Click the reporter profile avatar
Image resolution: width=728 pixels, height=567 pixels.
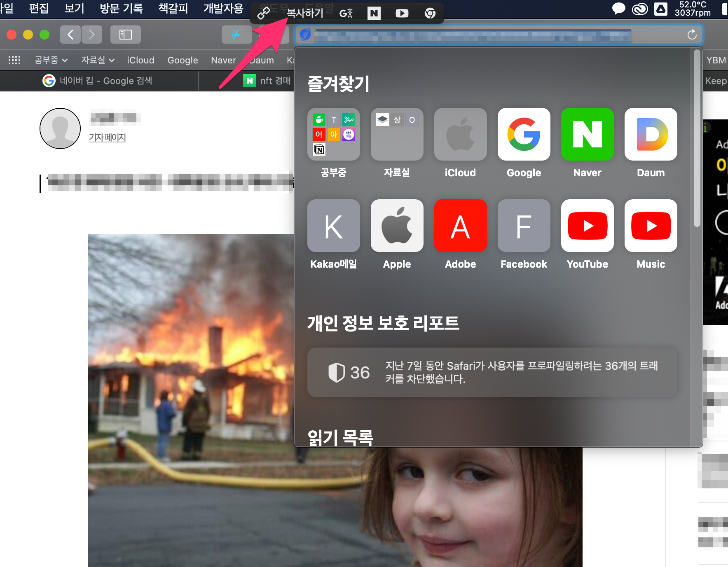click(x=60, y=128)
